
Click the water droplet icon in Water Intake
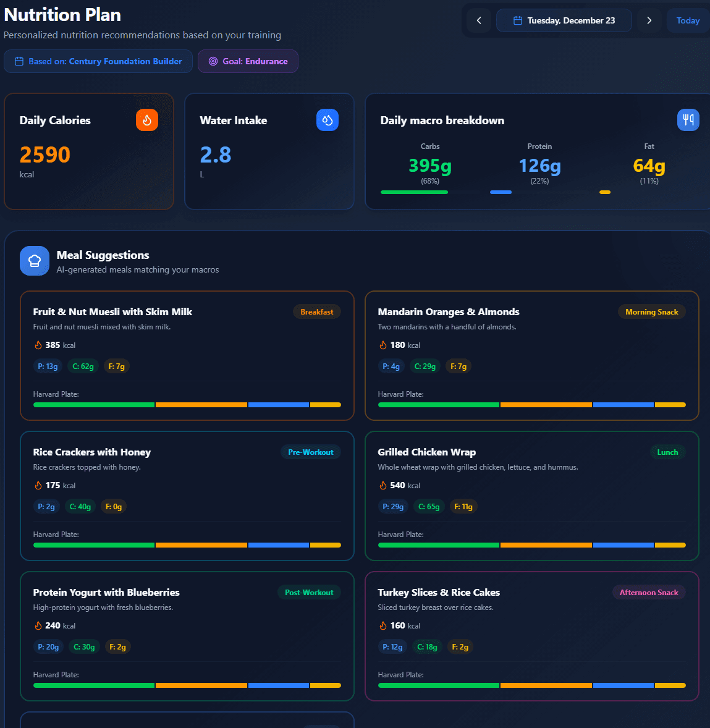[x=328, y=120]
